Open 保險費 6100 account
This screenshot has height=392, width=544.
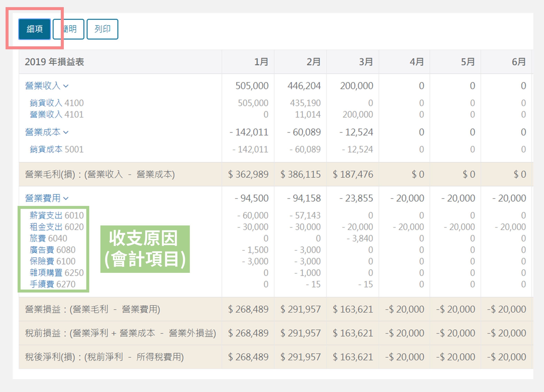coord(52,261)
